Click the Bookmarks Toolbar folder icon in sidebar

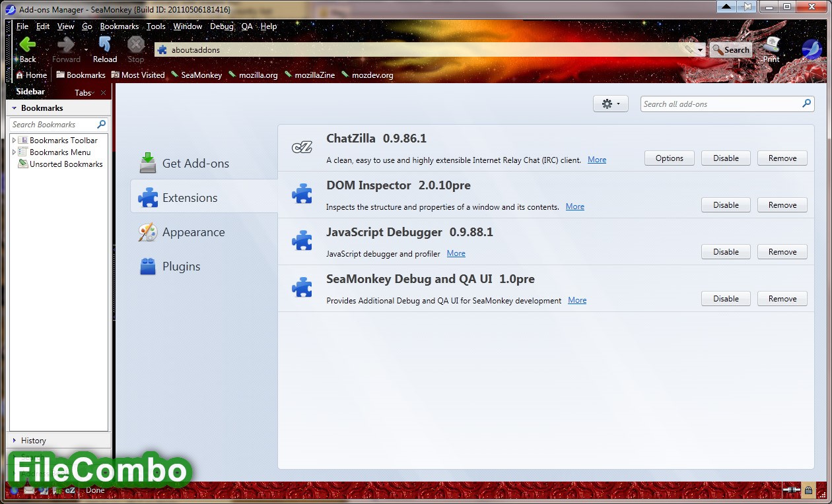point(23,141)
